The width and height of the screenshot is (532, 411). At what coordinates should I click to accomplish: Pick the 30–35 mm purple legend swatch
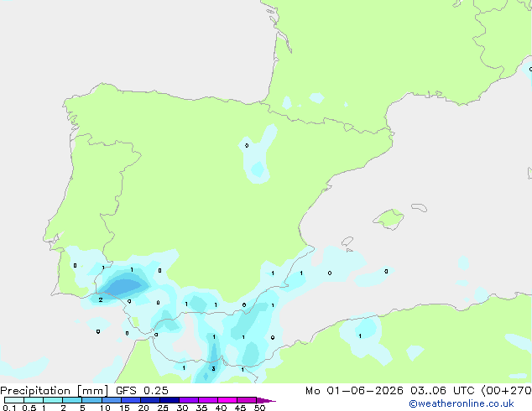pos(188,400)
